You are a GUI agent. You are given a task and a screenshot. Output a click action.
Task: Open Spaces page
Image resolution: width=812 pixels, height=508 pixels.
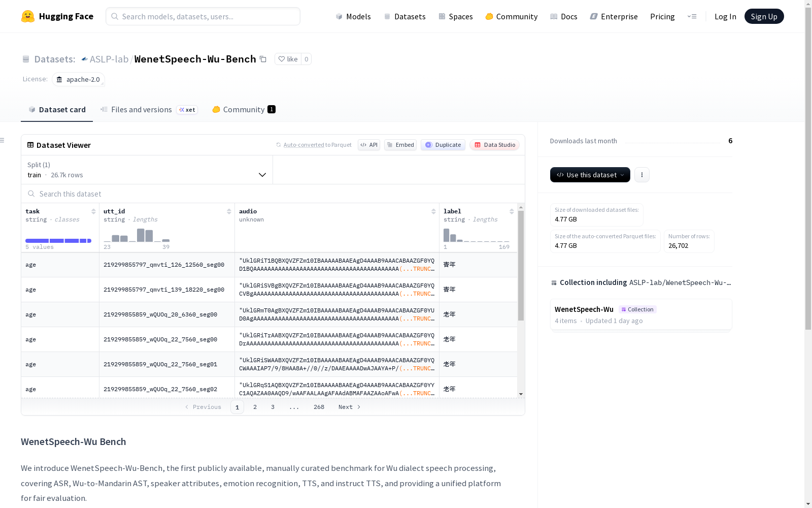pos(456,16)
